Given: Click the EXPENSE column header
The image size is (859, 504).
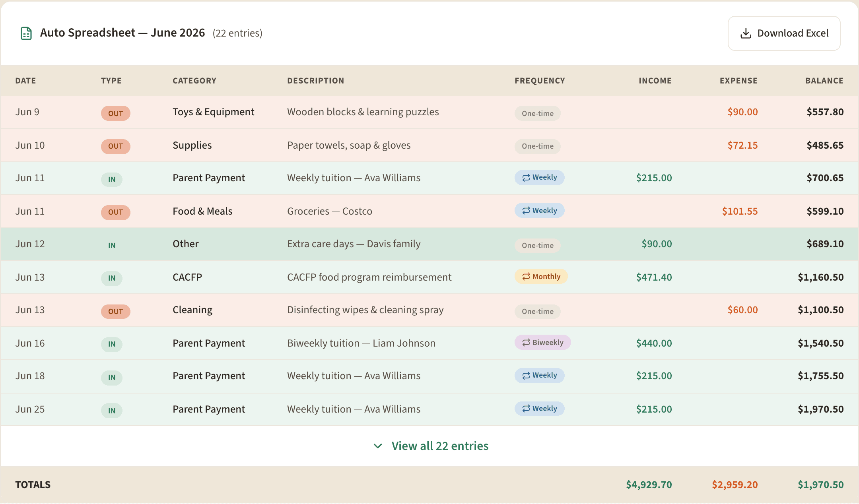Looking at the screenshot, I should coord(739,81).
